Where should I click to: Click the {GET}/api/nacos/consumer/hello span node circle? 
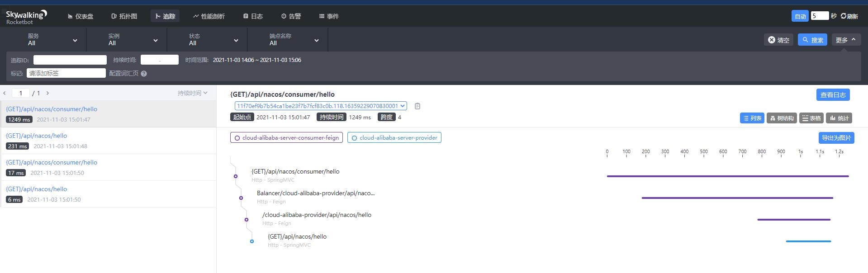click(x=236, y=176)
